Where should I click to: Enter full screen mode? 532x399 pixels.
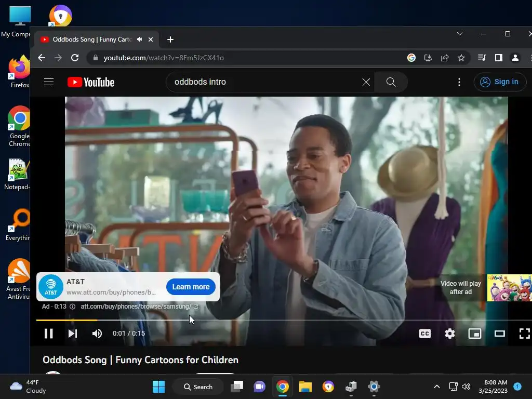click(x=525, y=334)
